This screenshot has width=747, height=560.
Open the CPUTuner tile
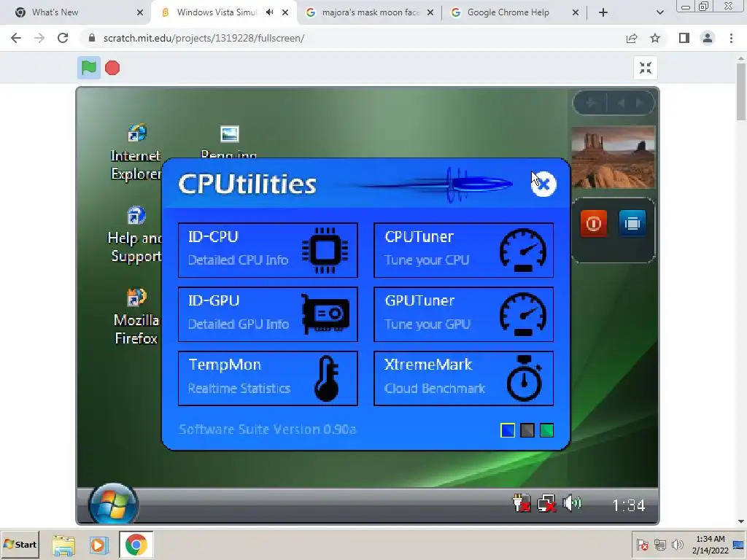(463, 250)
